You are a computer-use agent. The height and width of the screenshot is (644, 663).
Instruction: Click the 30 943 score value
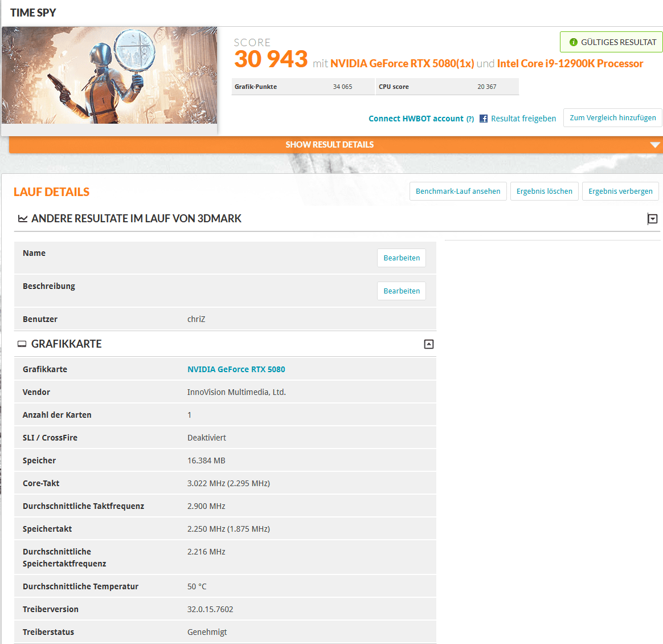[271, 59]
